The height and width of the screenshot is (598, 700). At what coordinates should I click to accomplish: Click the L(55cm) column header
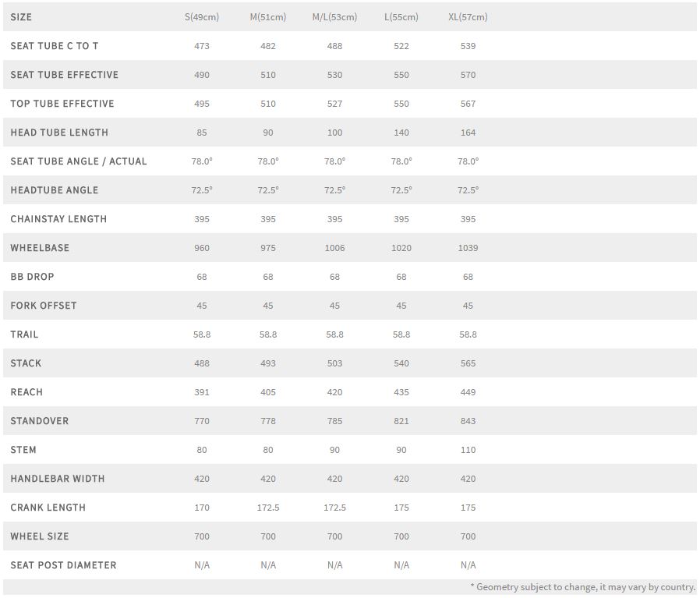(x=401, y=17)
